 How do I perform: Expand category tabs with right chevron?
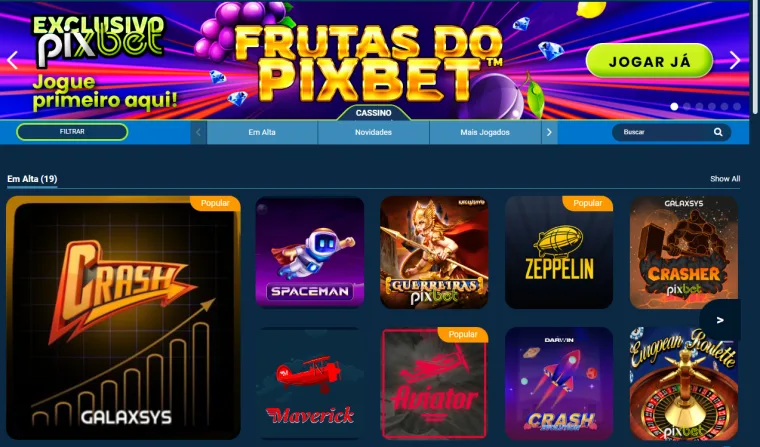pyautogui.click(x=549, y=132)
